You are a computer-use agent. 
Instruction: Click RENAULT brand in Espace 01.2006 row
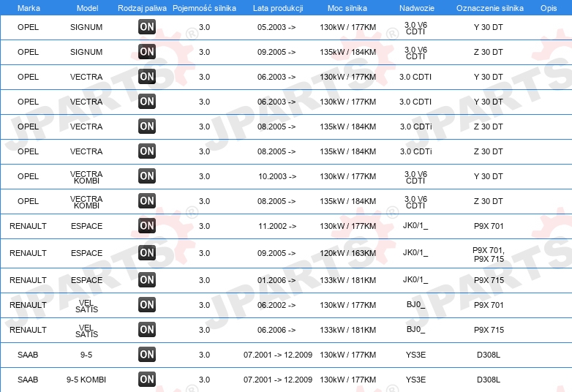pos(28,280)
